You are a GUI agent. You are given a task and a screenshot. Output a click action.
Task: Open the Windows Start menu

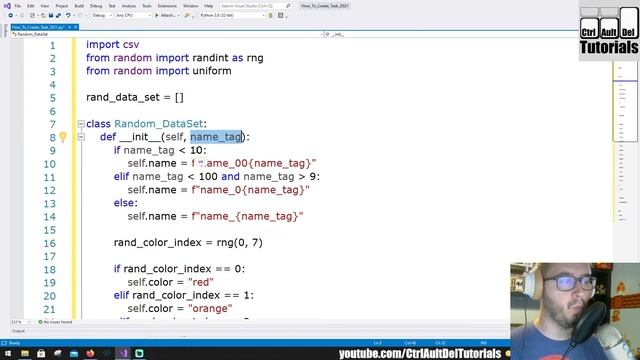8,353
